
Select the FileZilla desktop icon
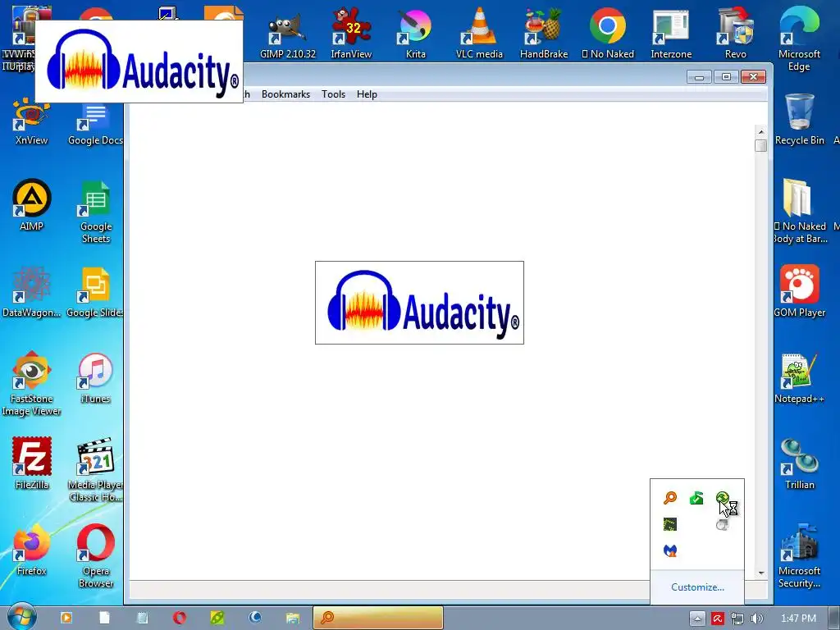32,464
